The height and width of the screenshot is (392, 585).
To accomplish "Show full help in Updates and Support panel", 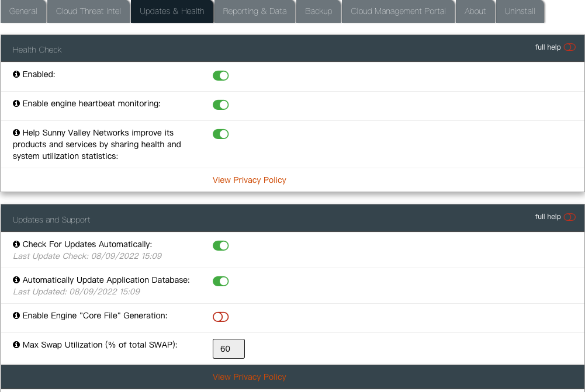I will pos(569,217).
